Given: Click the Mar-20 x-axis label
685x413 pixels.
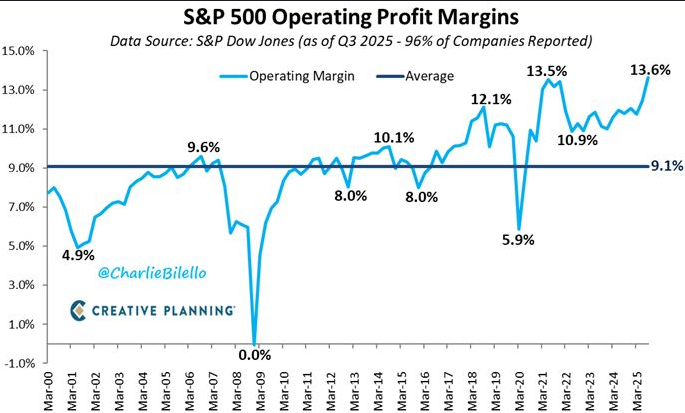Looking at the screenshot, I should 520,391.
